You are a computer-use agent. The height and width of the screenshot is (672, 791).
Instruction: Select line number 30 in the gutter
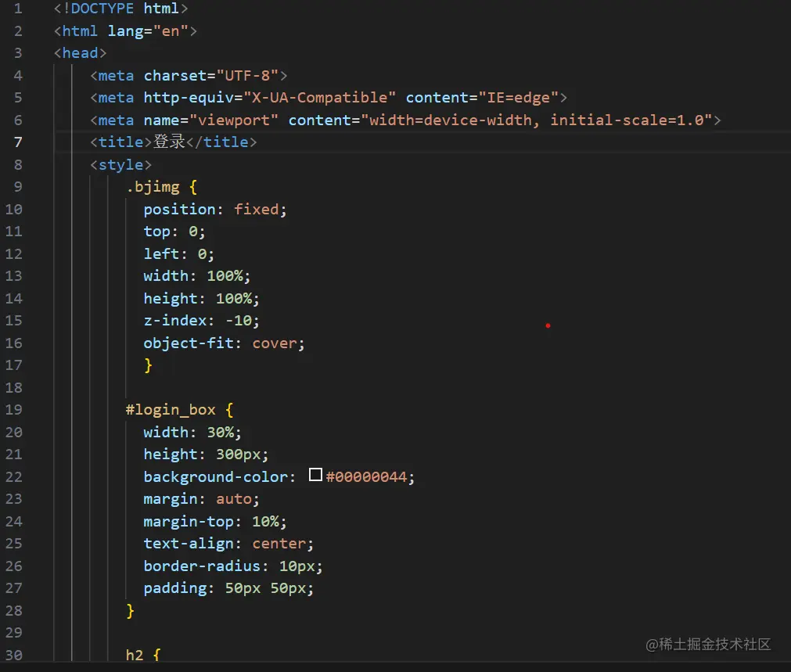click(13, 655)
